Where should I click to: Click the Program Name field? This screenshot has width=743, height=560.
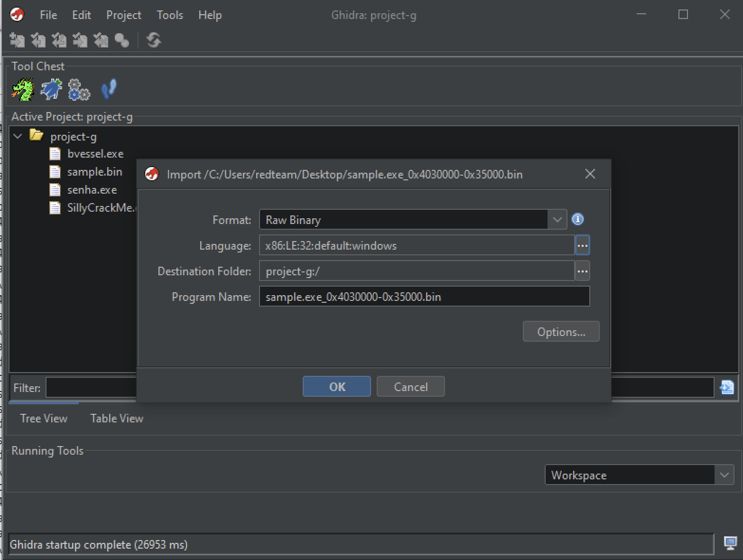pyautogui.click(x=425, y=297)
